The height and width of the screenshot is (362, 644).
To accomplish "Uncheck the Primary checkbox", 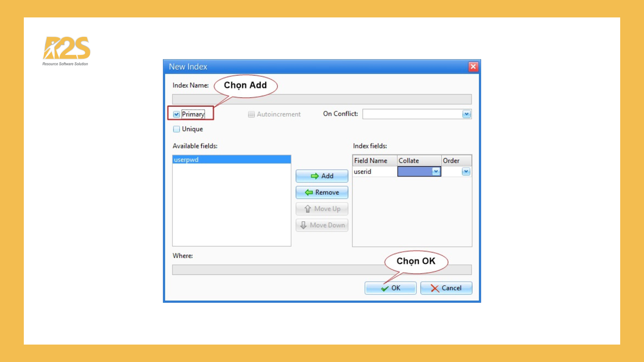I will pyautogui.click(x=176, y=114).
